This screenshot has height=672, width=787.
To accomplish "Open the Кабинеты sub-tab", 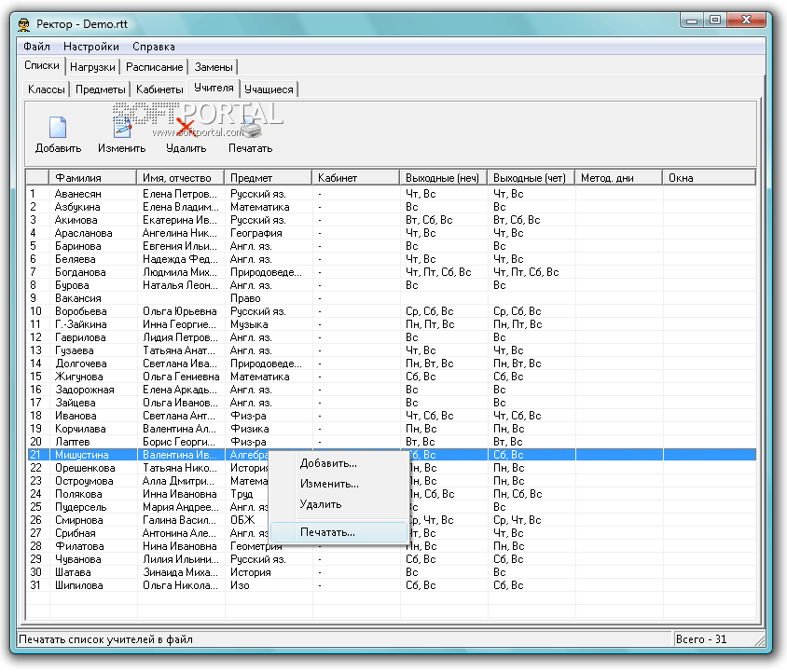I will 159,89.
